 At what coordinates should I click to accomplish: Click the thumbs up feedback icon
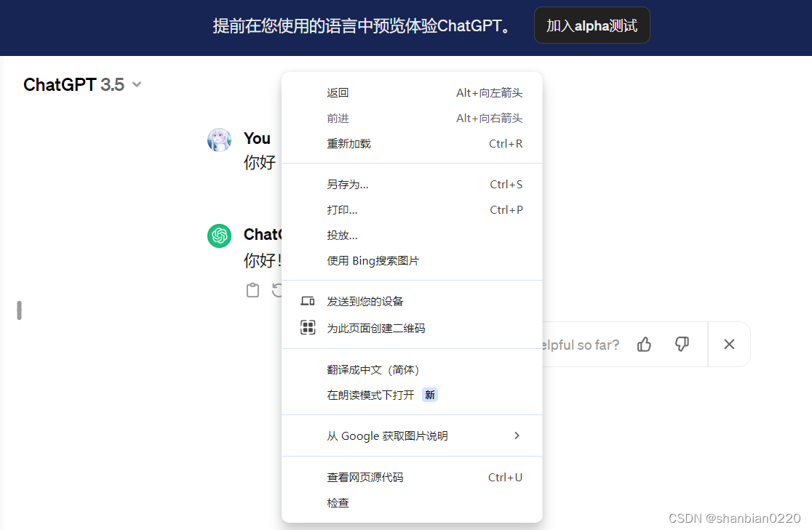[x=644, y=344]
